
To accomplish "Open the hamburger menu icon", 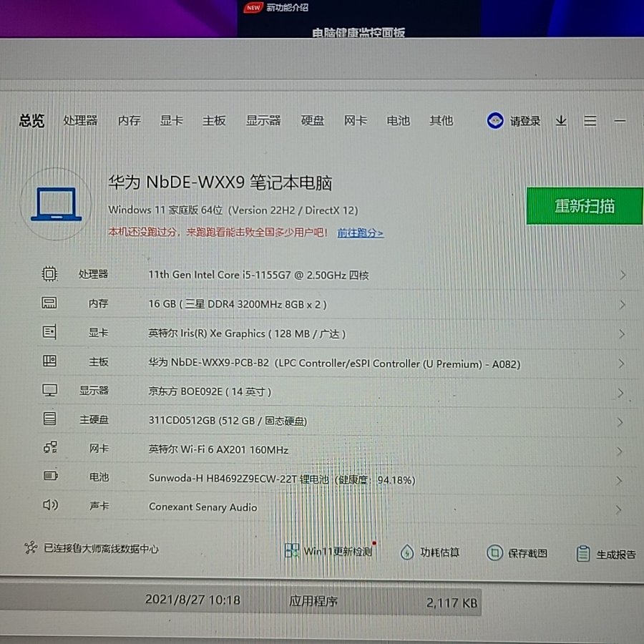I will [x=590, y=122].
